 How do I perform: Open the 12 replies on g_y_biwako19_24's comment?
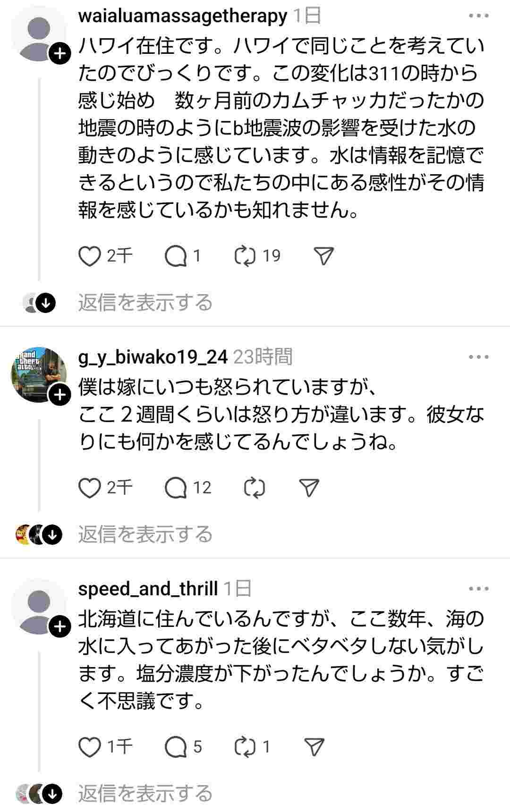click(x=176, y=488)
